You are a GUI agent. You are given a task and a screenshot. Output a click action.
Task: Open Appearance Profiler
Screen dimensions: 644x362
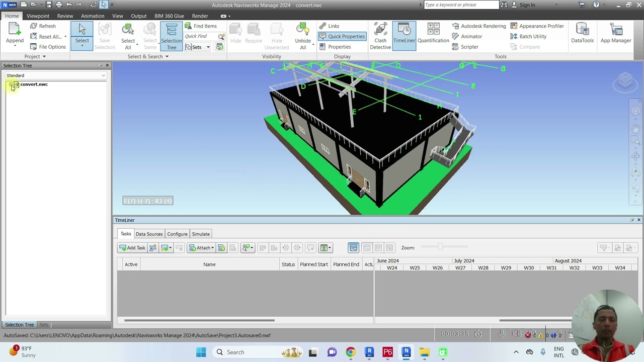537,26
